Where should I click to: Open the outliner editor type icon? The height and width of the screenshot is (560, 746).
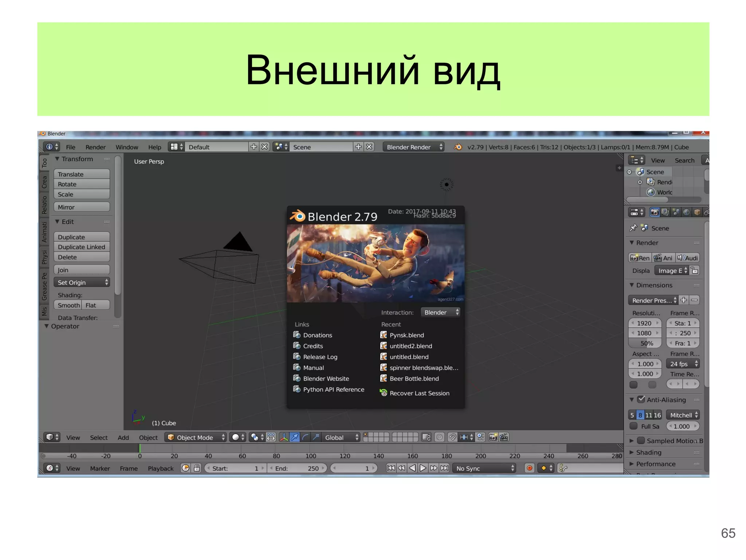tap(637, 160)
